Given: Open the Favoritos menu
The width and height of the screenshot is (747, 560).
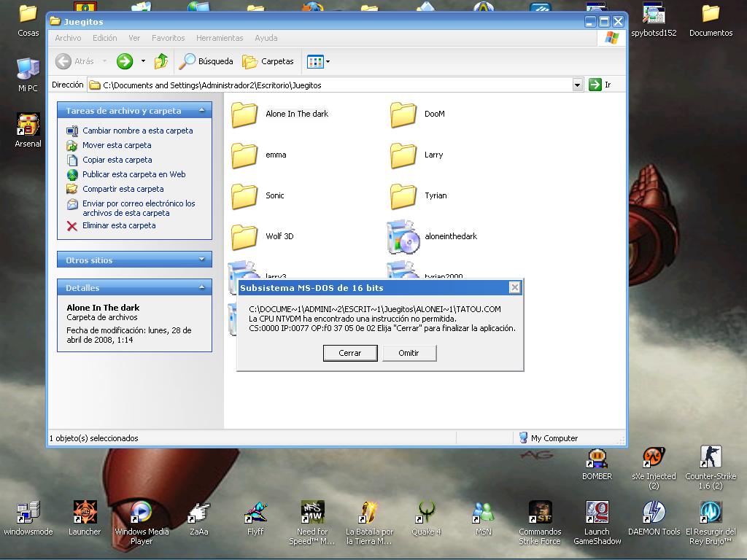Looking at the screenshot, I should [x=169, y=38].
